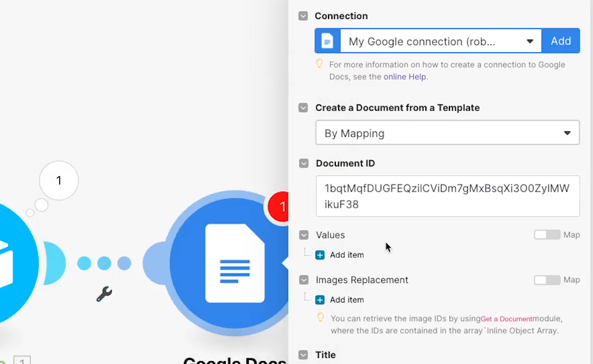This screenshot has height=364, width=593.
Task: Click the Title label
Action: pos(326,355)
